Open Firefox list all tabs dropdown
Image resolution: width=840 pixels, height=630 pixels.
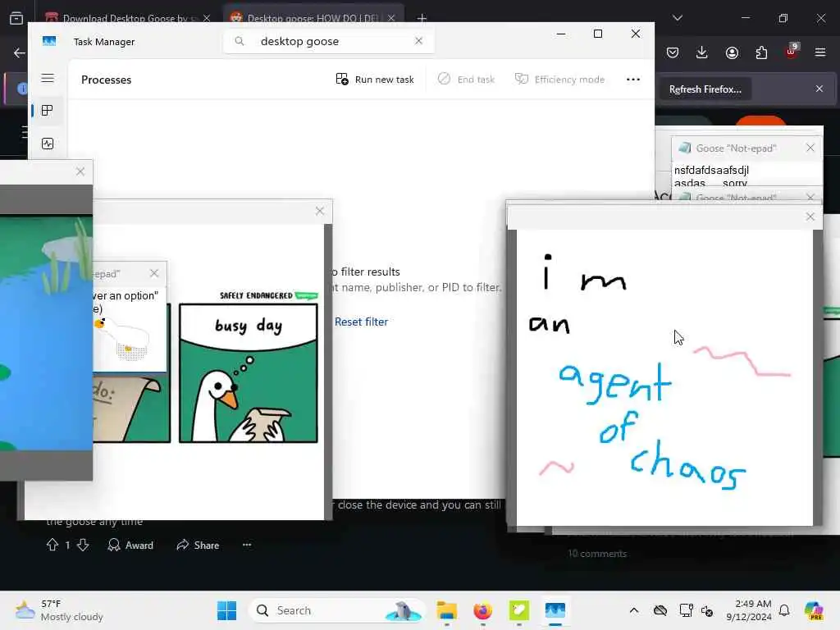coord(678,18)
